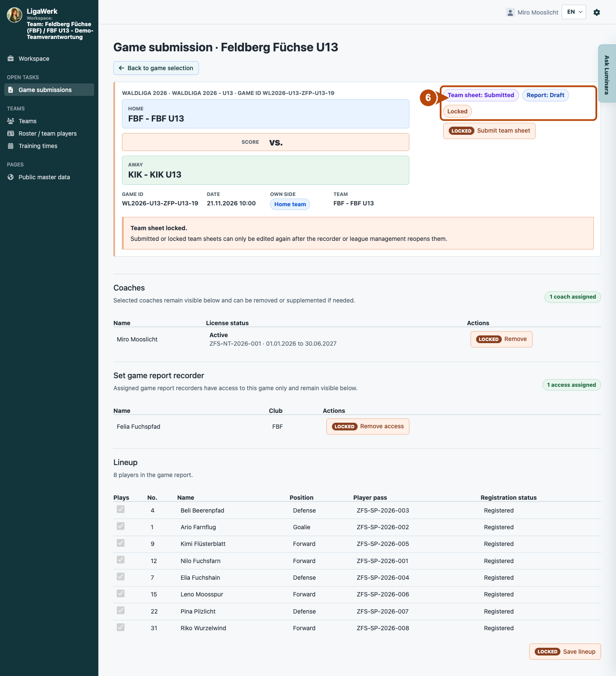Toggle Plays checkbox for Nilo Fuchsfarn
The height and width of the screenshot is (676, 616).
[x=121, y=560]
